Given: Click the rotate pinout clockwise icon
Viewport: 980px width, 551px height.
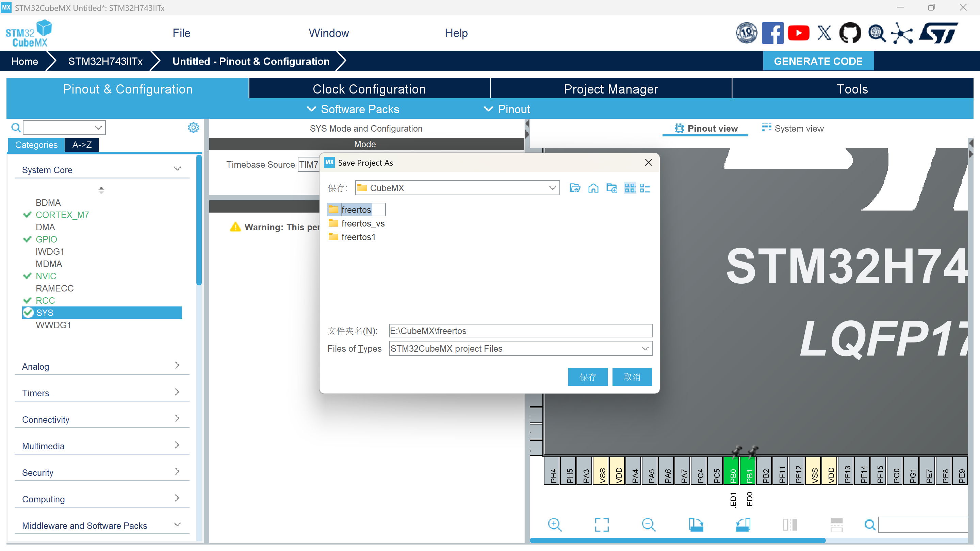Looking at the screenshot, I should coord(696,525).
